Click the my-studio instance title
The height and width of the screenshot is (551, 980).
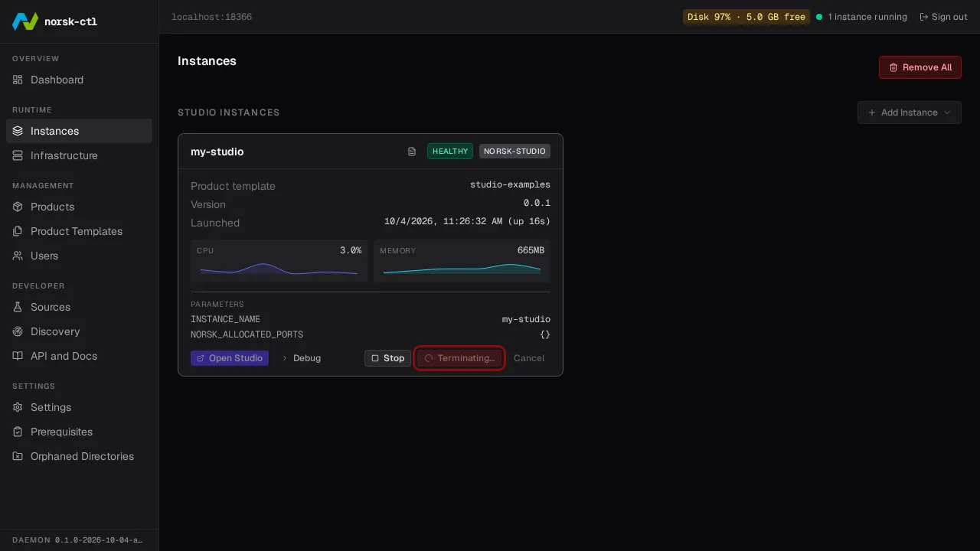pos(217,152)
